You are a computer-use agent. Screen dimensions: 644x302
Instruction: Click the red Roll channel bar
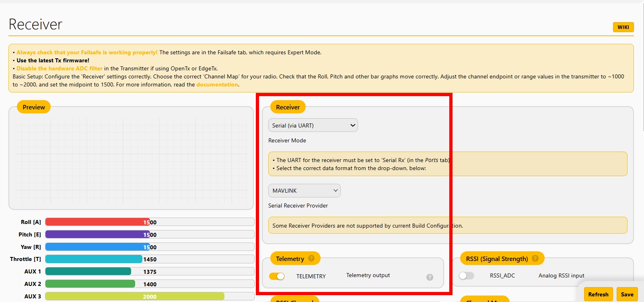pos(97,222)
